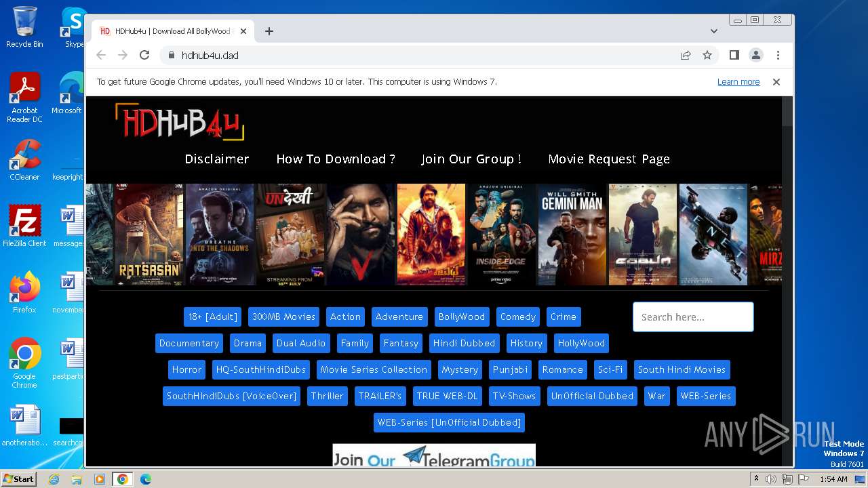The image size is (868, 488).
Task: Open the Breathe Into the Shadows poster
Action: (x=220, y=235)
